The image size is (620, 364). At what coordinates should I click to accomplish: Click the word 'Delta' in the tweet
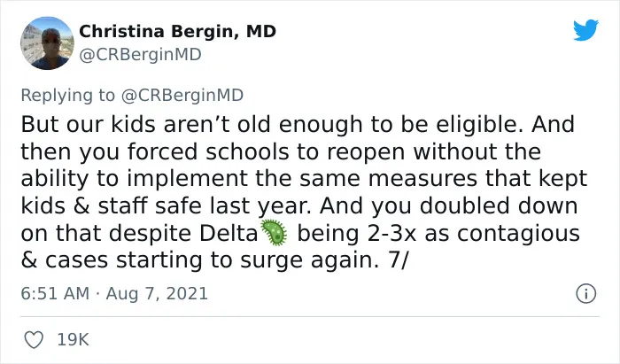point(229,233)
